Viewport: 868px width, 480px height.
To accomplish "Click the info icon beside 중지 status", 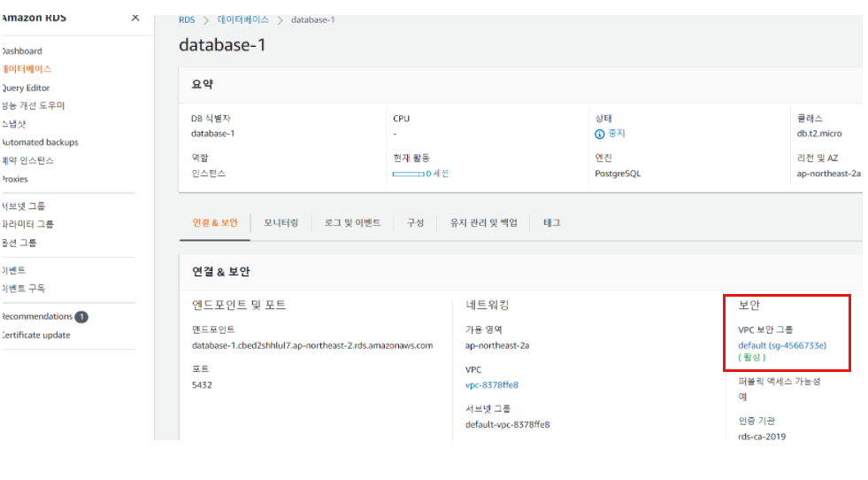I will pos(600,134).
